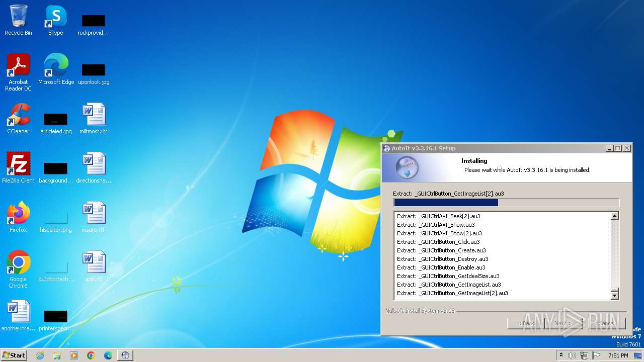Open Internet Explorer in the taskbar
The height and width of the screenshot is (362, 644).
click(40, 355)
